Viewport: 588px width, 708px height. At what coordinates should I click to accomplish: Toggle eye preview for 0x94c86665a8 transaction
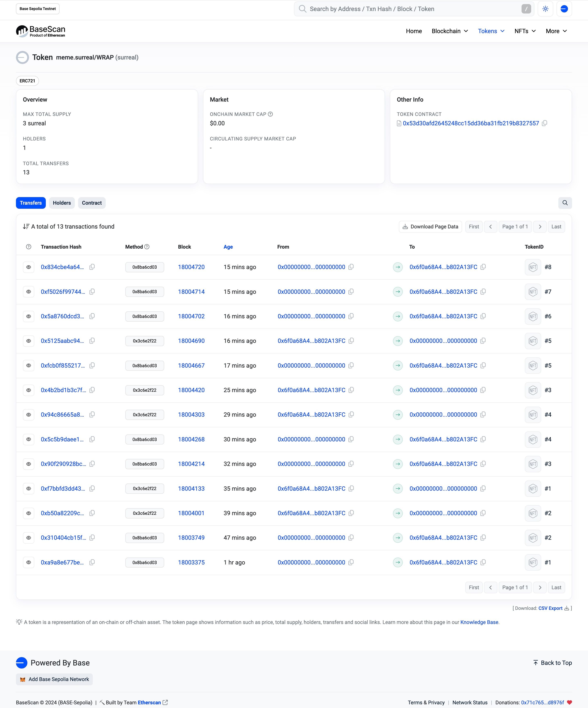point(29,415)
